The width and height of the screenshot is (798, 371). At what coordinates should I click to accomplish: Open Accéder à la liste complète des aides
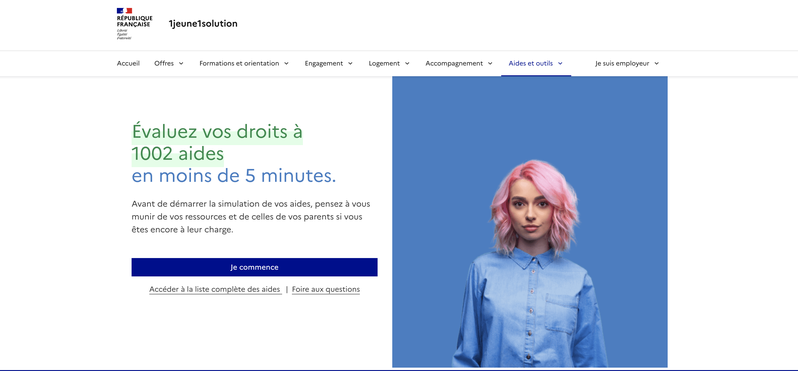pos(215,290)
